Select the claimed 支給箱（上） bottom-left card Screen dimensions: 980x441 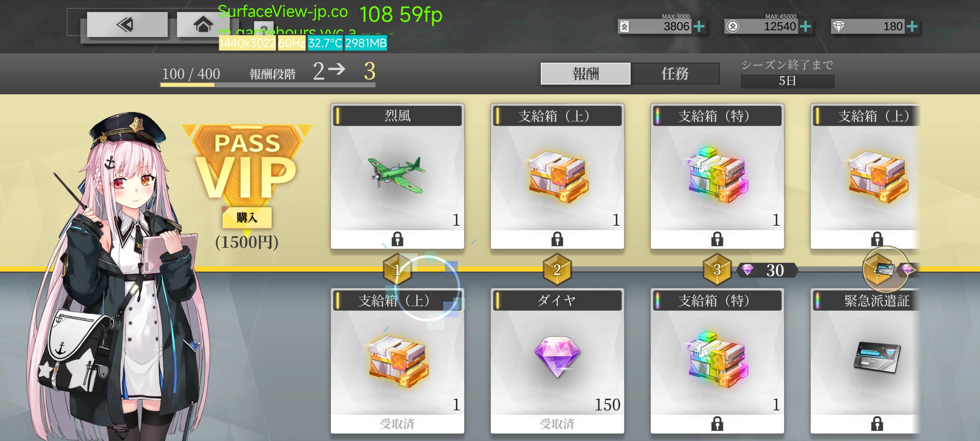(397, 361)
